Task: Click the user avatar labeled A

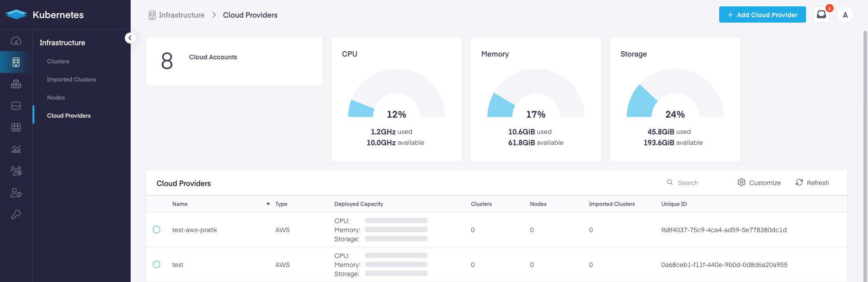Action: click(x=845, y=15)
